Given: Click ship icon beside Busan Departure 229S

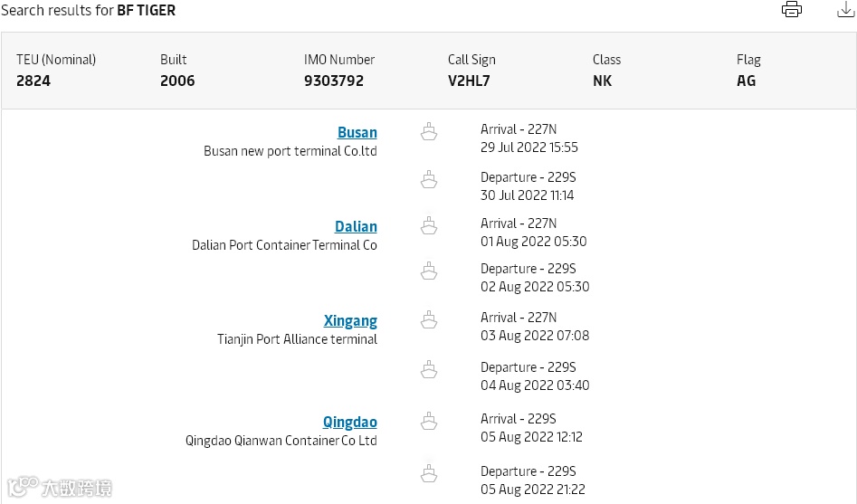Looking at the screenshot, I should pos(429,180).
